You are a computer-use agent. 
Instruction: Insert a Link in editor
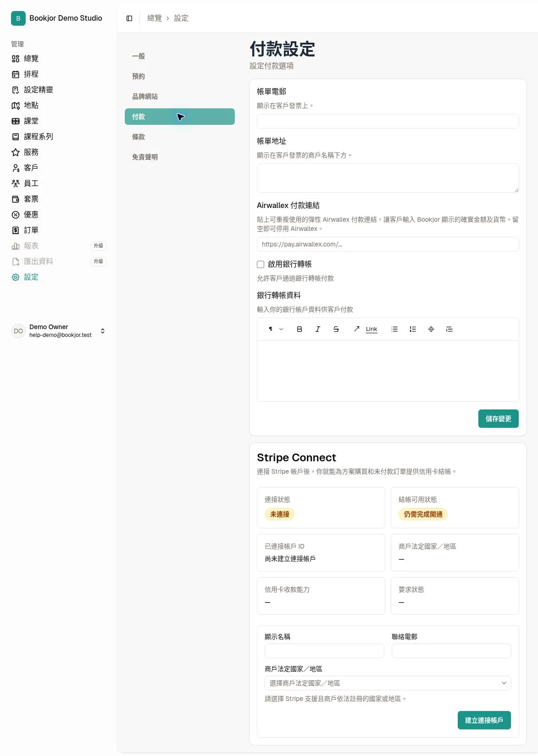click(365, 329)
